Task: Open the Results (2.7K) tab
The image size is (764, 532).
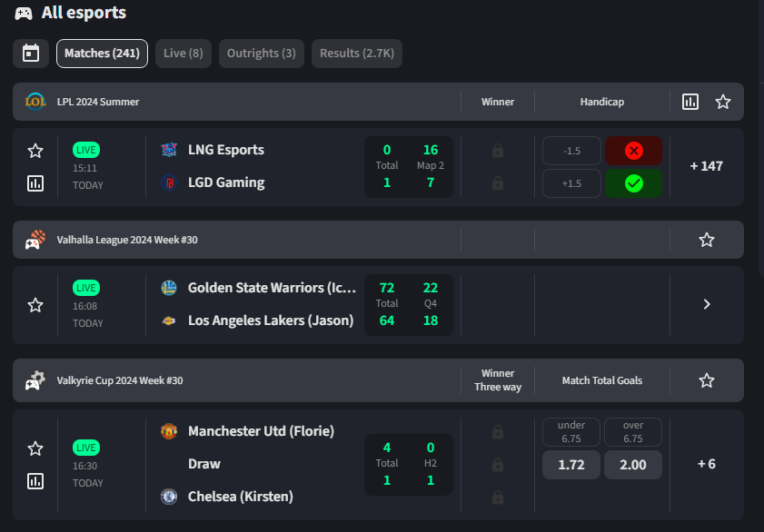Action: (357, 54)
